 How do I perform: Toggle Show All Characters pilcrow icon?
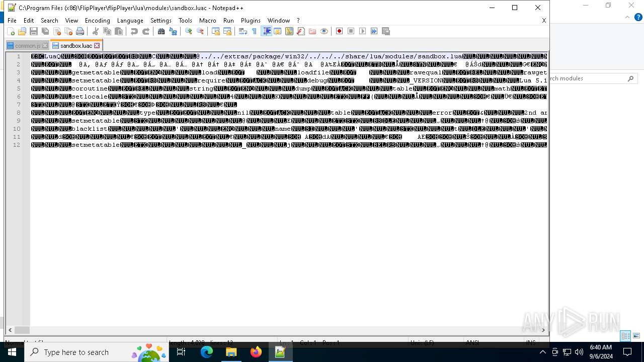(254, 31)
